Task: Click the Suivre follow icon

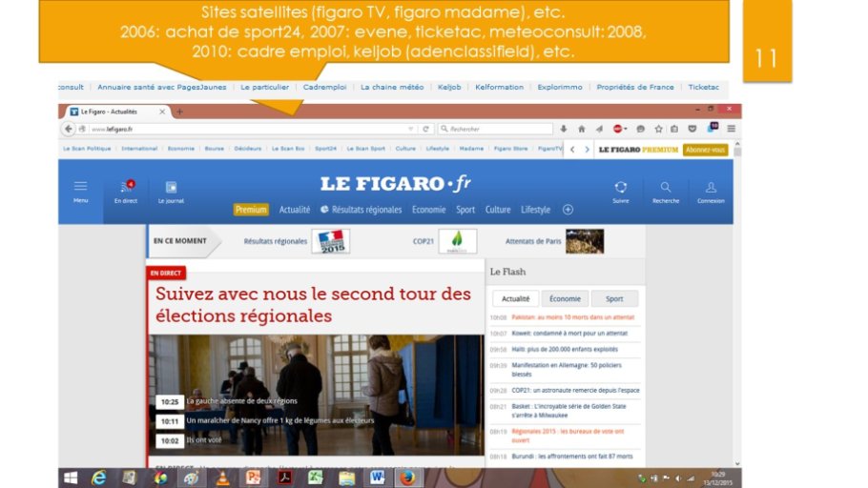Action: click(621, 187)
